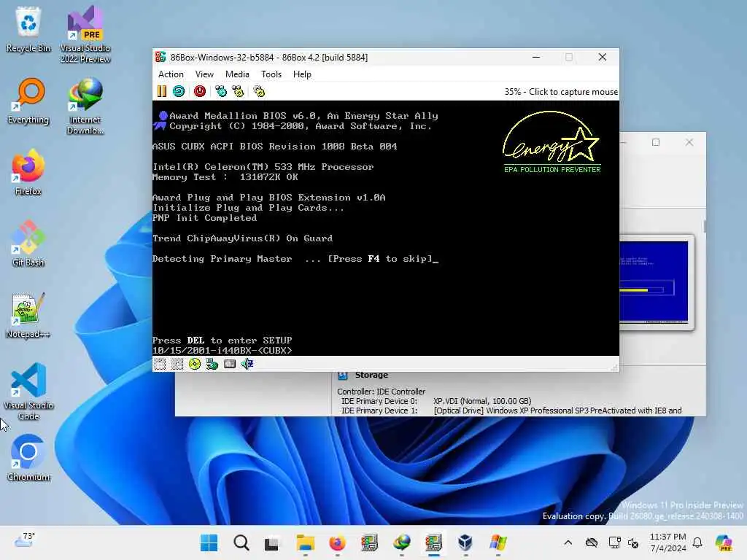Send Ctrl+Alt+Esc via toolbar icon
The width and height of the screenshot is (747, 560).
coord(238,91)
